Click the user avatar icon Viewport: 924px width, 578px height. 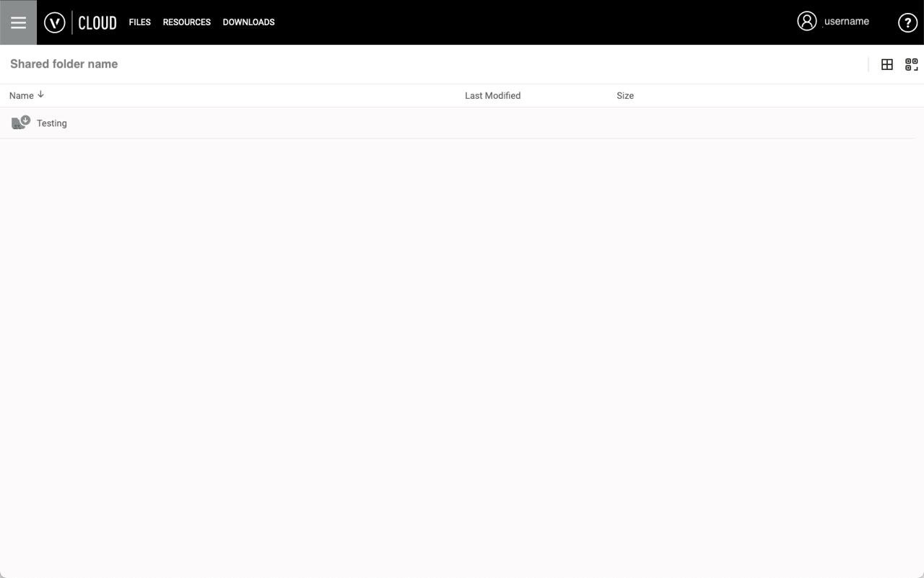point(806,21)
